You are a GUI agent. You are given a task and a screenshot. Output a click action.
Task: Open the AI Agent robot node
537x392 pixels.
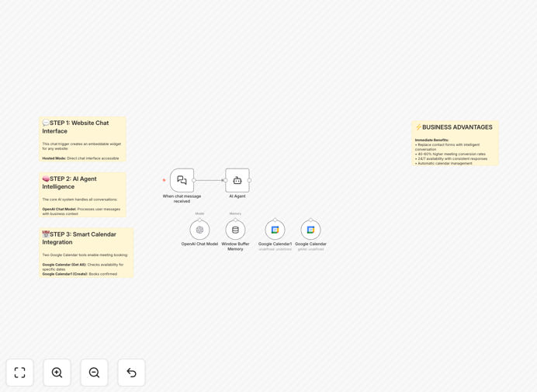237,180
